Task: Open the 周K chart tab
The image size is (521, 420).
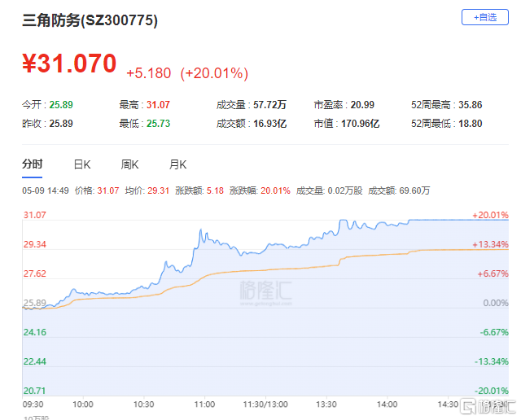Action: (x=129, y=164)
